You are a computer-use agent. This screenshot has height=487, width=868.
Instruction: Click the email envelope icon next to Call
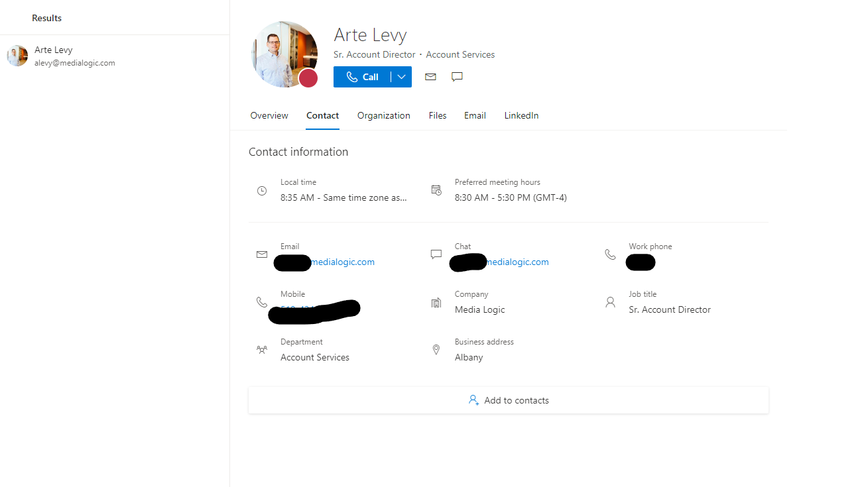[x=430, y=77]
